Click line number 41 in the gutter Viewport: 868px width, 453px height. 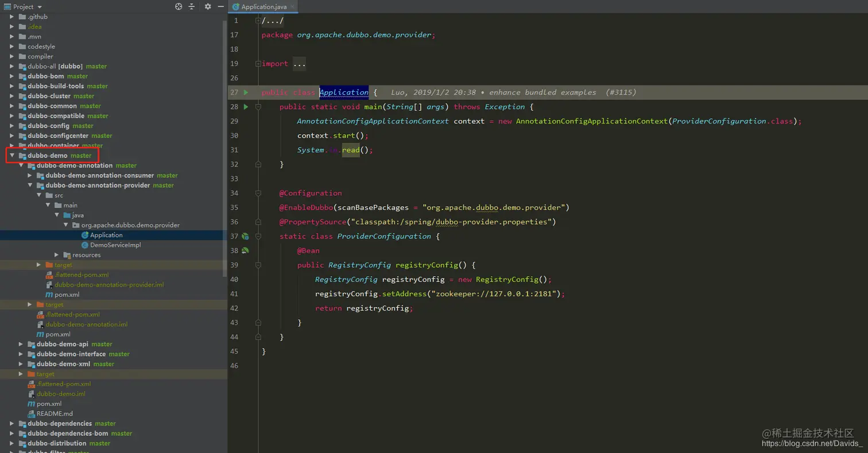(x=234, y=294)
